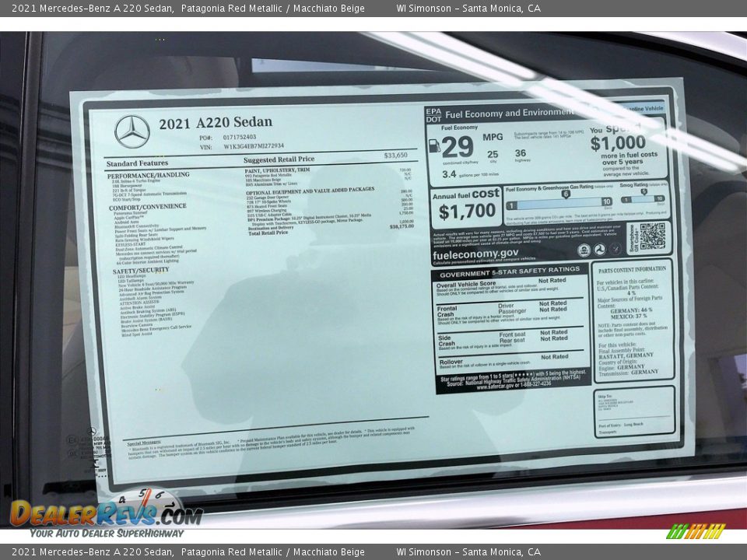Image resolution: width=747 pixels, height=560 pixels.
Task: Click the three round agency seals near fueleconomy.gov
Action: (x=599, y=250)
